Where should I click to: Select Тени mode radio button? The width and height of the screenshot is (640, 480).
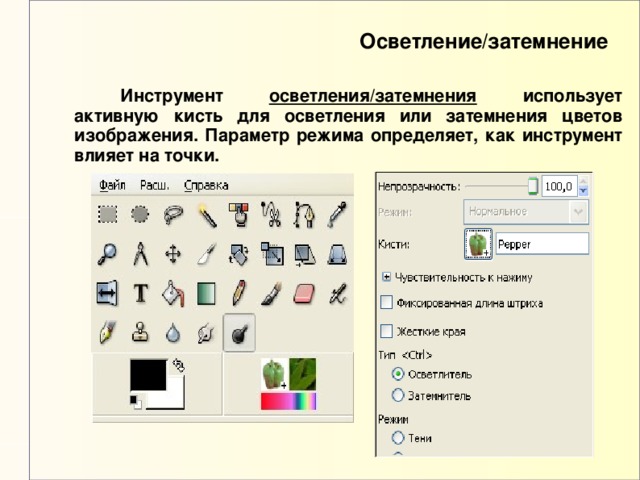tap(398, 438)
